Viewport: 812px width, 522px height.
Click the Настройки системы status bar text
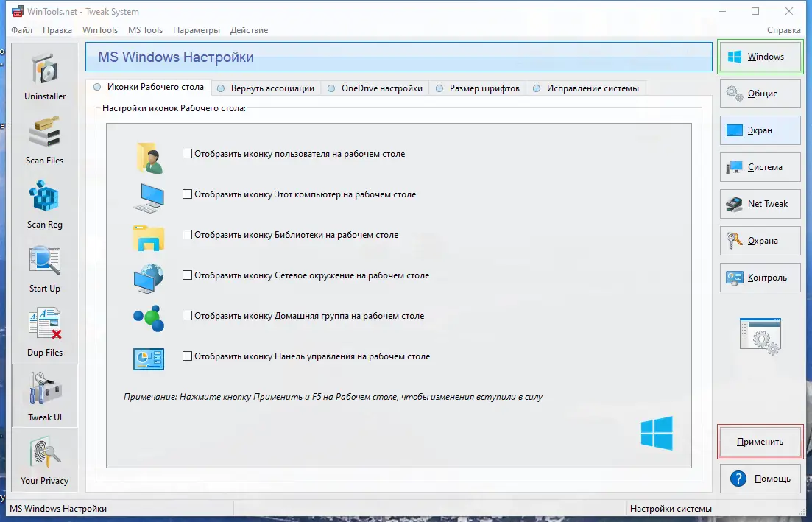(x=671, y=509)
